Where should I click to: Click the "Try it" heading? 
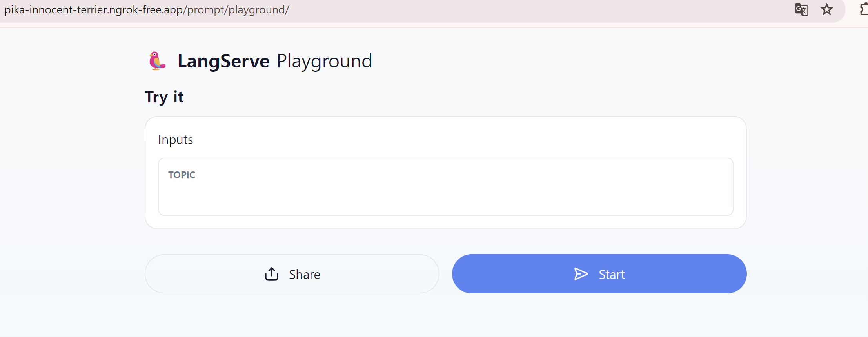[164, 97]
